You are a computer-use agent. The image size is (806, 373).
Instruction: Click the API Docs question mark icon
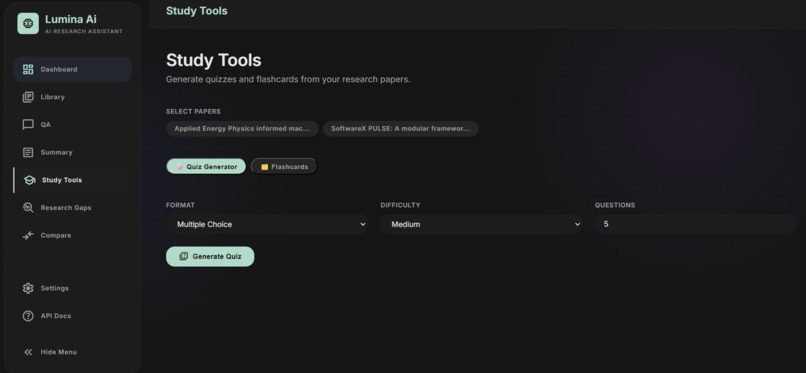coord(28,316)
